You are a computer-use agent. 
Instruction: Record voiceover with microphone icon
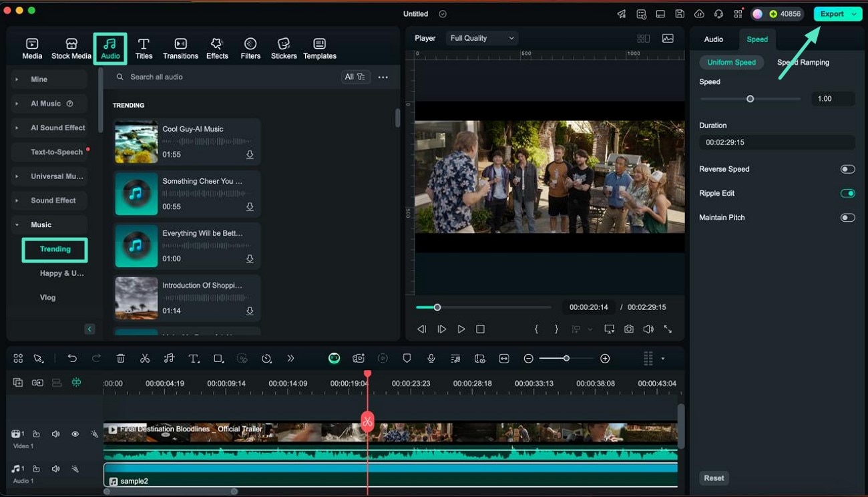pos(431,359)
